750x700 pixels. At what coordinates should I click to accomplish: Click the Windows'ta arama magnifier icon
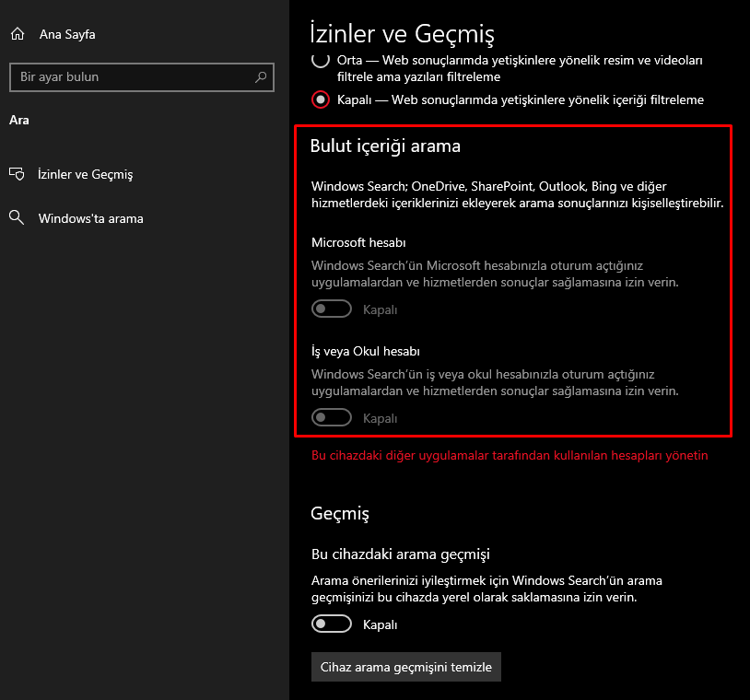click(17, 218)
